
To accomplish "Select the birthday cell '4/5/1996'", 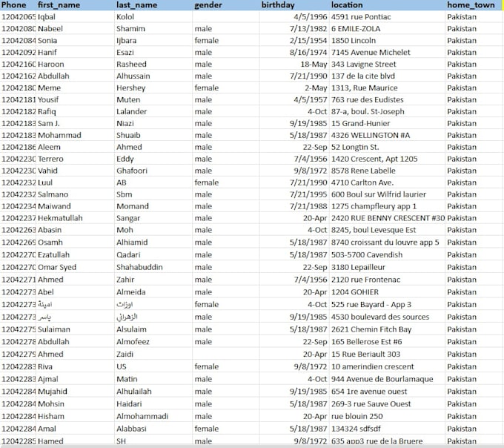I will pos(310,17).
